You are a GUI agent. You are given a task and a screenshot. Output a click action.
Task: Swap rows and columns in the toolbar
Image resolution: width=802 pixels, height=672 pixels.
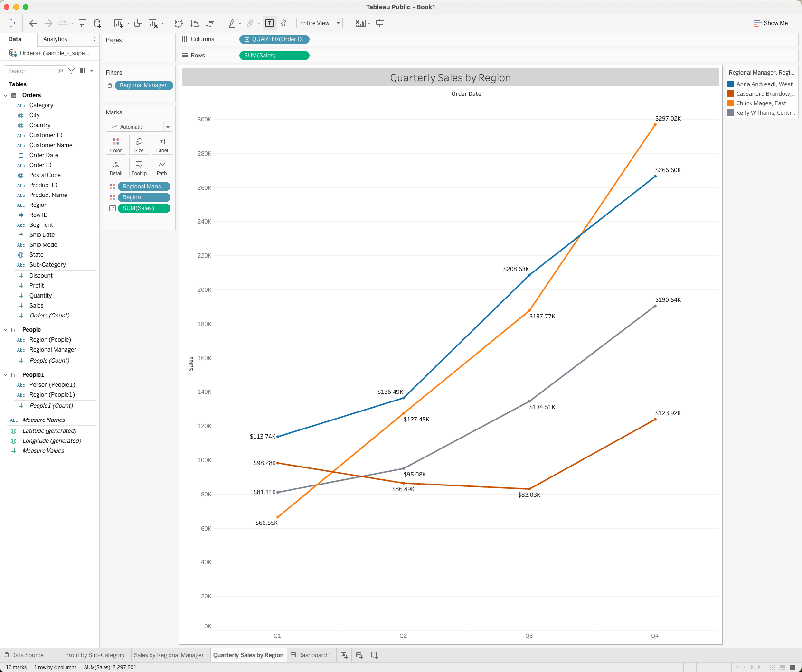[x=179, y=23]
